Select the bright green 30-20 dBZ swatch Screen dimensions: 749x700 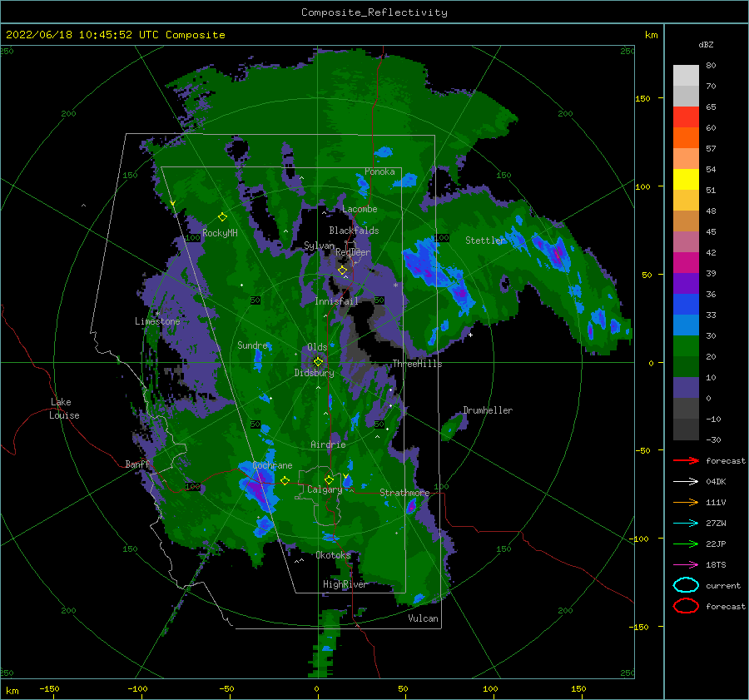686,346
